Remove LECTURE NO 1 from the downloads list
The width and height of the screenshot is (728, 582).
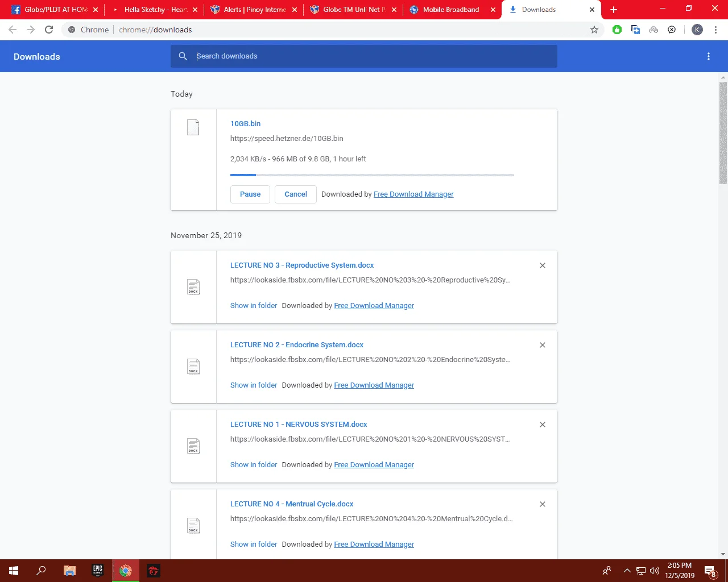coord(543,425)
